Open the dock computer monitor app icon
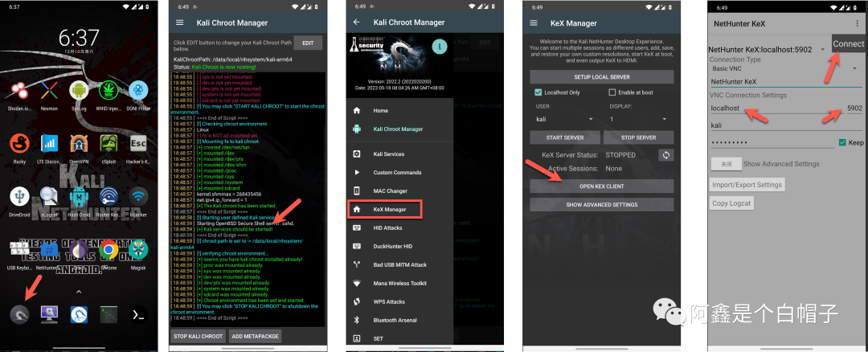 (x=49, y=314)
